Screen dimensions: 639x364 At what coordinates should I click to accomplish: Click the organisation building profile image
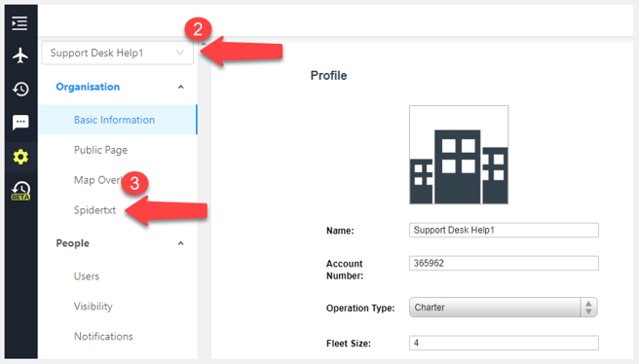tap(459, 155)
